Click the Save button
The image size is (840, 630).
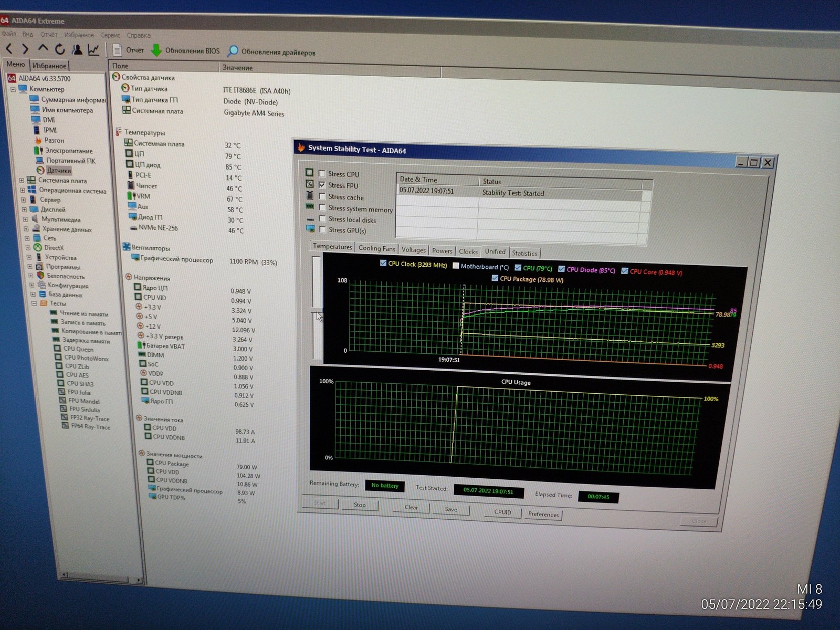(x=451, y=509)
